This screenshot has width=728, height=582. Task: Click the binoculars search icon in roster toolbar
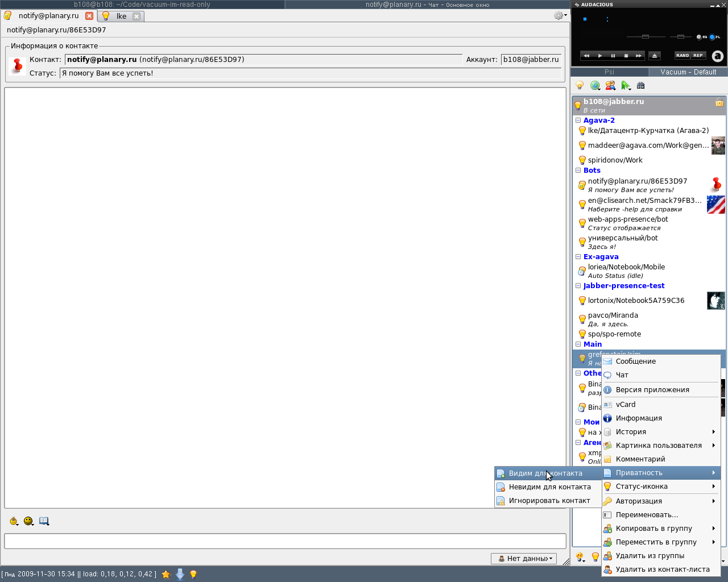pos(641,86)
